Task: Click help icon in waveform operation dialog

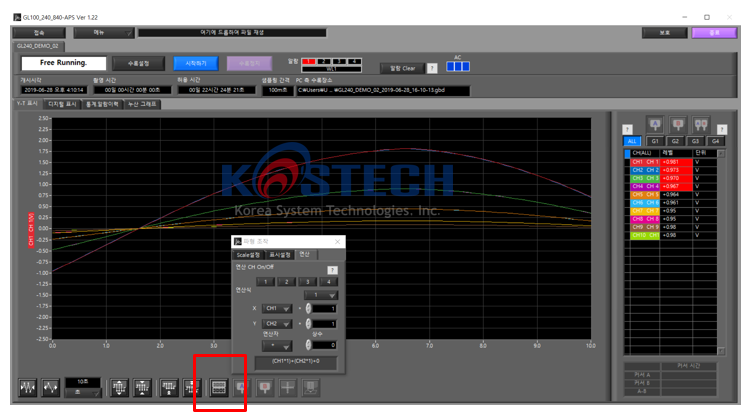Action: tap(332, 270)
